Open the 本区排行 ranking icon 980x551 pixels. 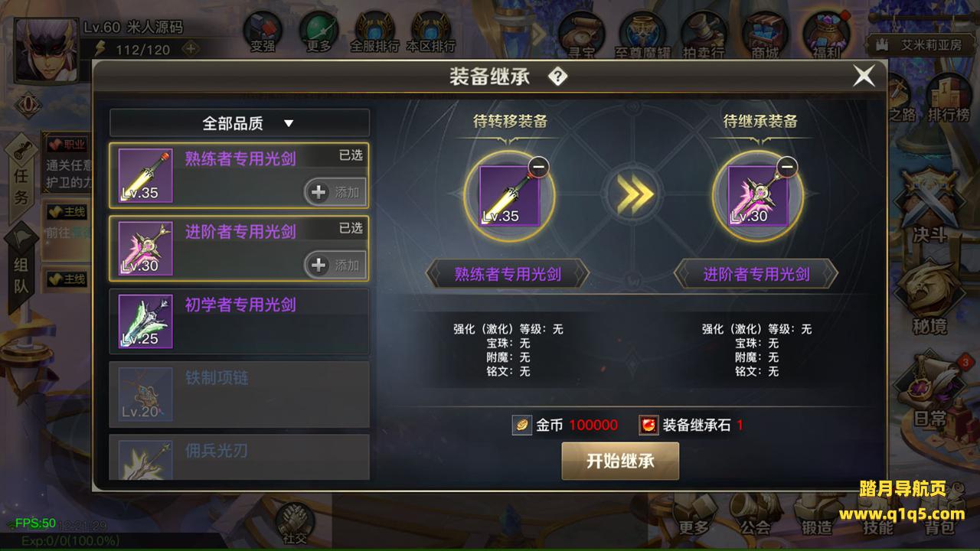pos(430,32)
